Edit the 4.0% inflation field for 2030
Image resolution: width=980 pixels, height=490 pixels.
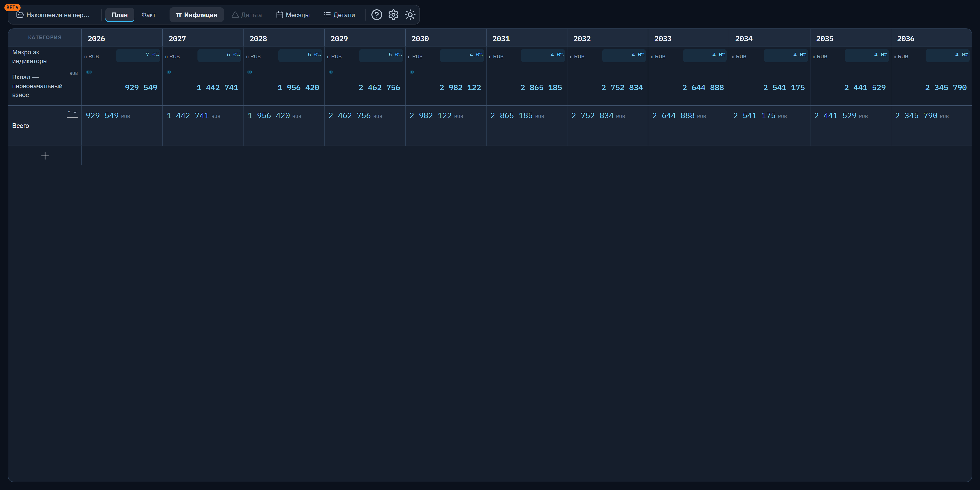pyautogui.click(x=462, y=55)
